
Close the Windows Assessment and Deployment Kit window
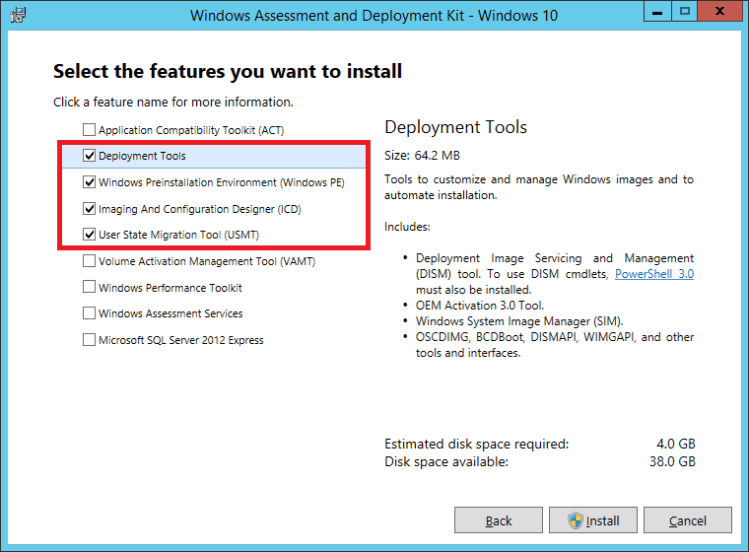(721, 12)
